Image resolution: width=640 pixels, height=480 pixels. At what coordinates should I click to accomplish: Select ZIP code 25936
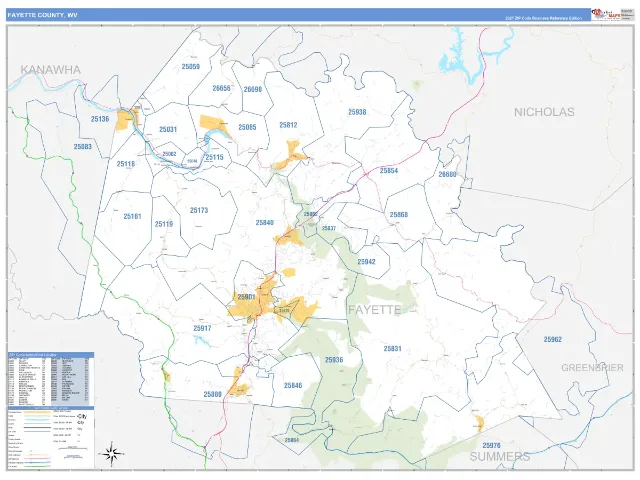point(334,360)
